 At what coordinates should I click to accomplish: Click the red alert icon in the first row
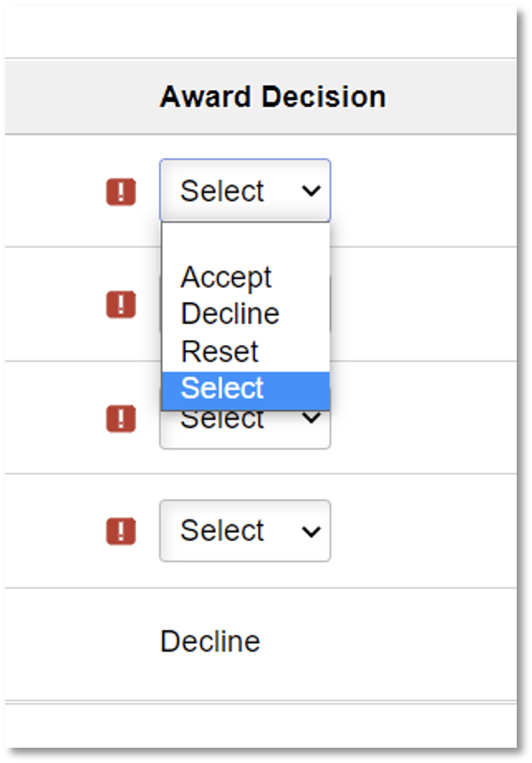(121, 191)
